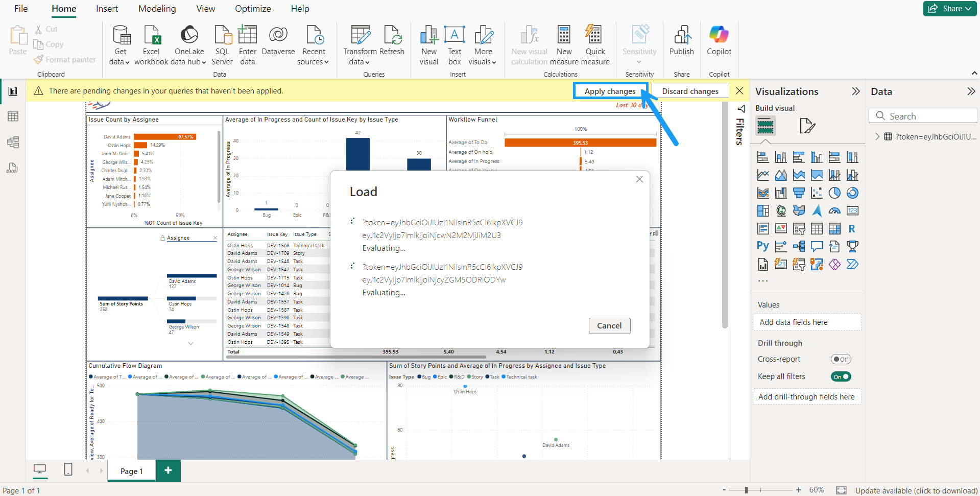The width and height of the screenshot is (980, 496).
Task: Open Copilot from the ribbon
Action: tap(719, 36)
